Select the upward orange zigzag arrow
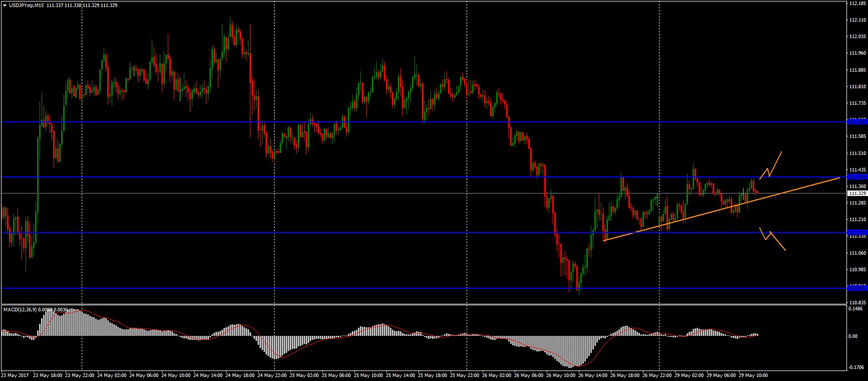 (771, 164)
